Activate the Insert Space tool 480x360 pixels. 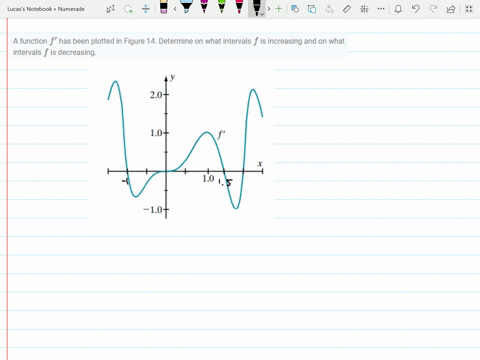tap(146, 9)
